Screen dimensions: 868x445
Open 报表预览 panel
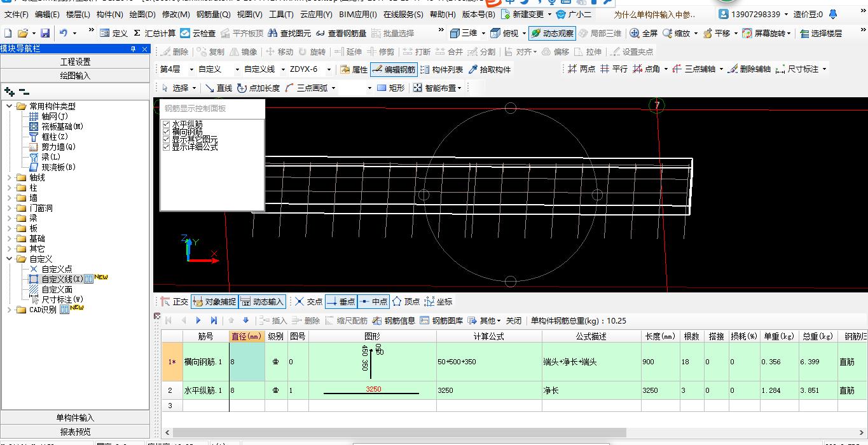point(75,432)
